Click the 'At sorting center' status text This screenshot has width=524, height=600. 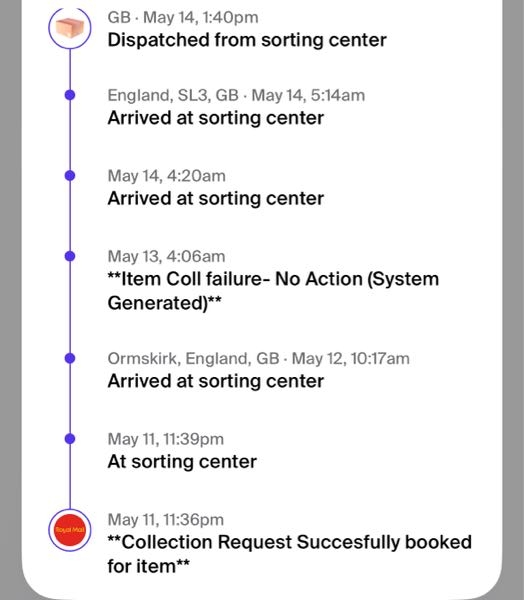(x=182, y=462)
